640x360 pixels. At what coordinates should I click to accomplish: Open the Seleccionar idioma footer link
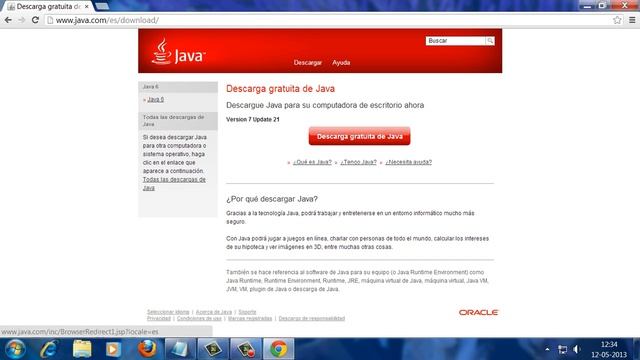coord(168,312)
